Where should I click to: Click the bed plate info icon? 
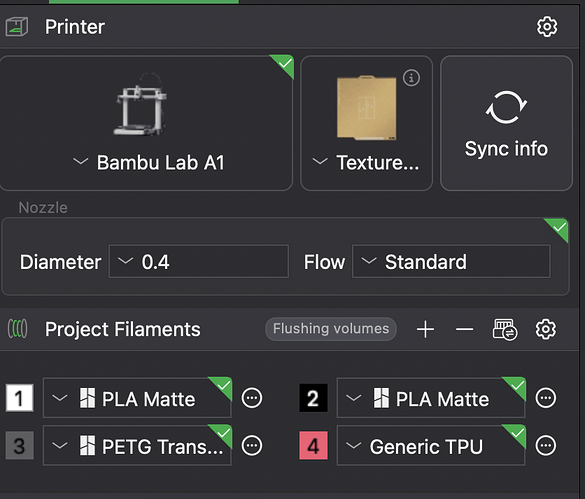412,78
